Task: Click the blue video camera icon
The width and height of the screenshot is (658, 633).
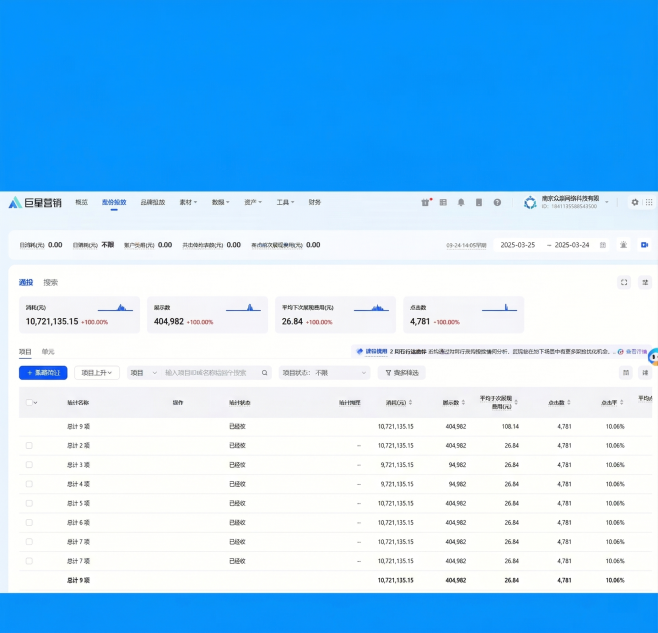Action: [x=645, y=245]
